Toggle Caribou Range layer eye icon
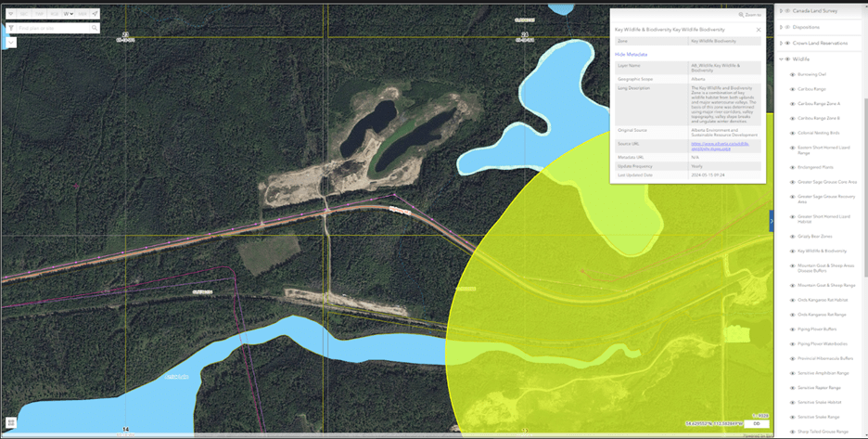The width and height of the screenshot is (868, 439). click(793, 89)
